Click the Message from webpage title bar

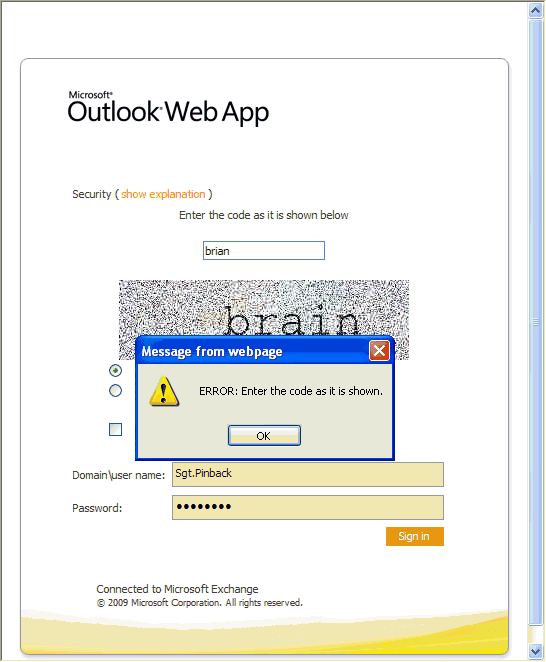(253, 351)
